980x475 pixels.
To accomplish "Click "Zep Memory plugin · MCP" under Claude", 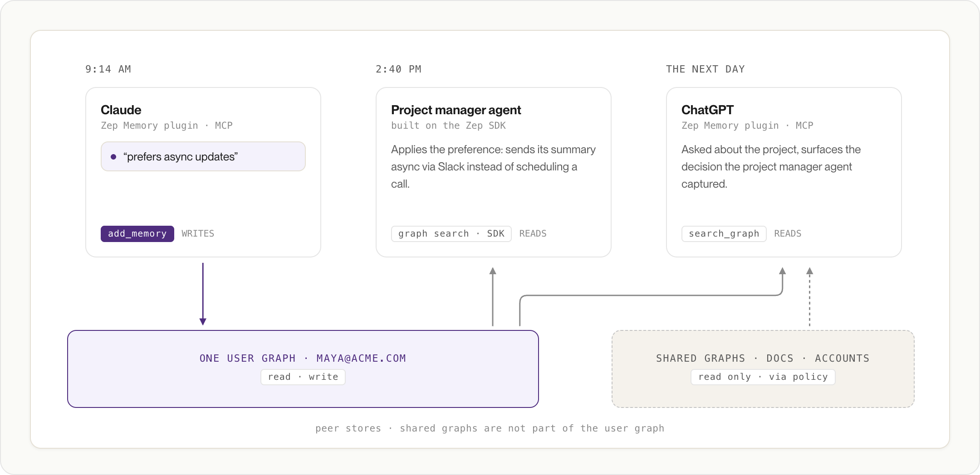I will point(167,126).
